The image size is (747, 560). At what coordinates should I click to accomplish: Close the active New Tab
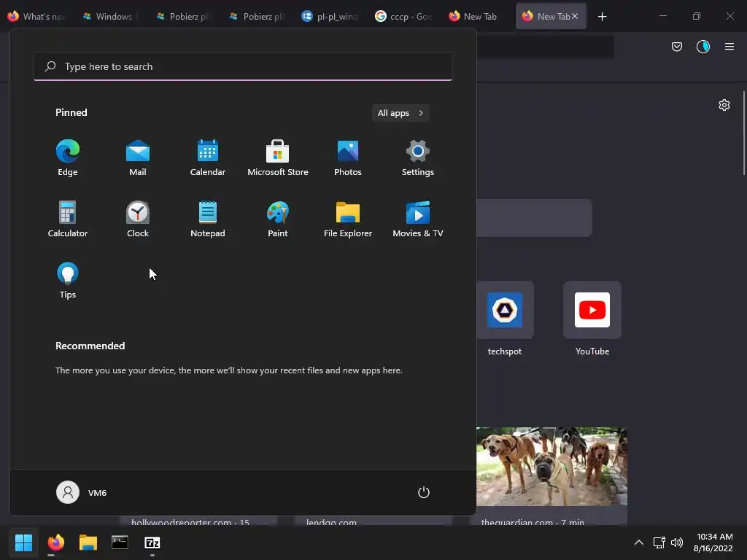point(575,16)
